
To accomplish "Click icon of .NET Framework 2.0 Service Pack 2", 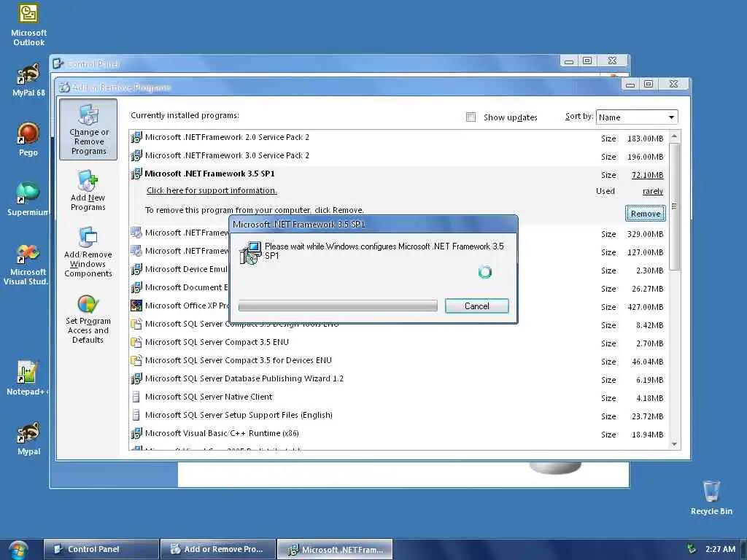I will pos(136,137).
